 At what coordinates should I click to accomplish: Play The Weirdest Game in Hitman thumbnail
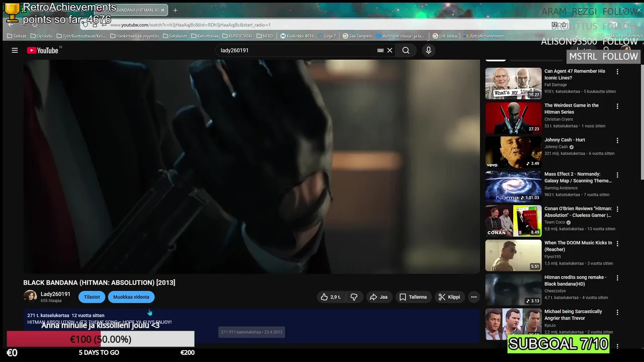(x=513, y=118)
